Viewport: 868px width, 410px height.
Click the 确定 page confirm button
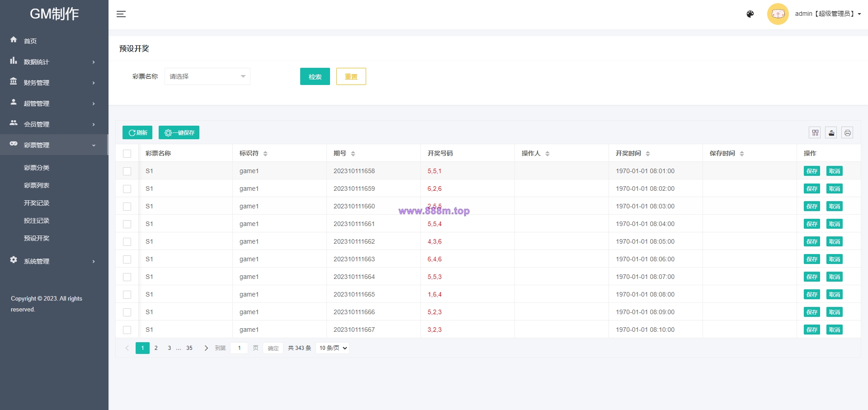click(273, 348)
